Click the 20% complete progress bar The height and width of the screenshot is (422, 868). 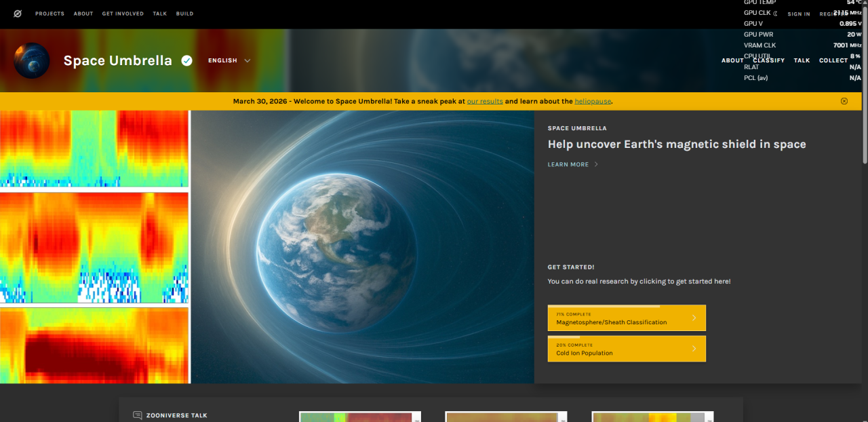564,337
